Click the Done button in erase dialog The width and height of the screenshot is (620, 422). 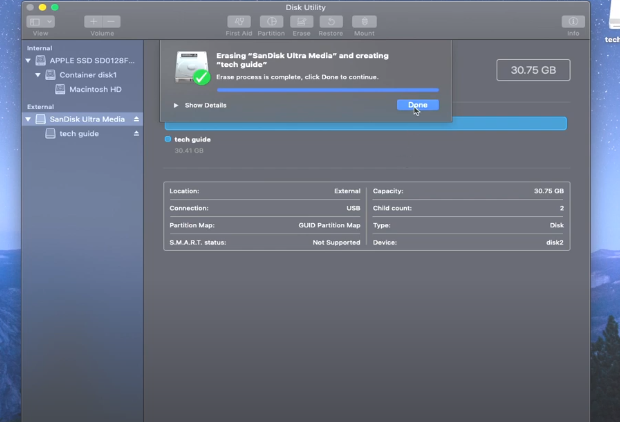[x=418, y=105]
